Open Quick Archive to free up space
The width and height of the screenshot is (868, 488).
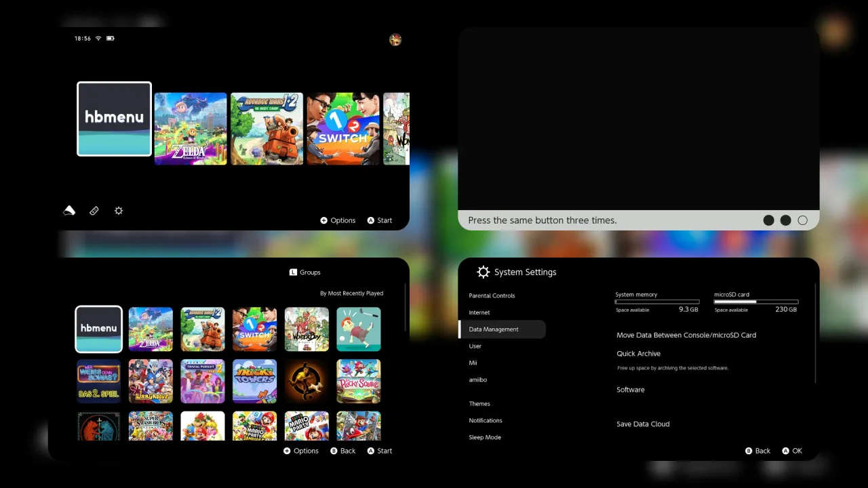638,353
